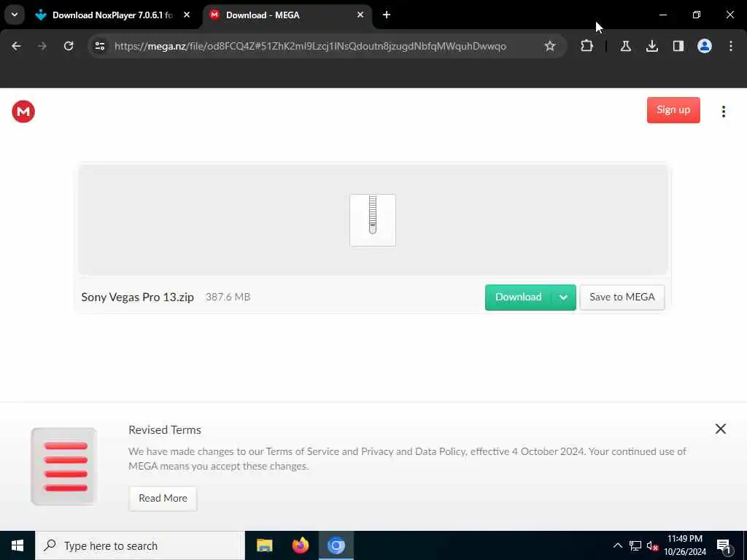Toggle the browser side panel icon
The height and width of the screenshot is (560, 747).
(678, 46)
